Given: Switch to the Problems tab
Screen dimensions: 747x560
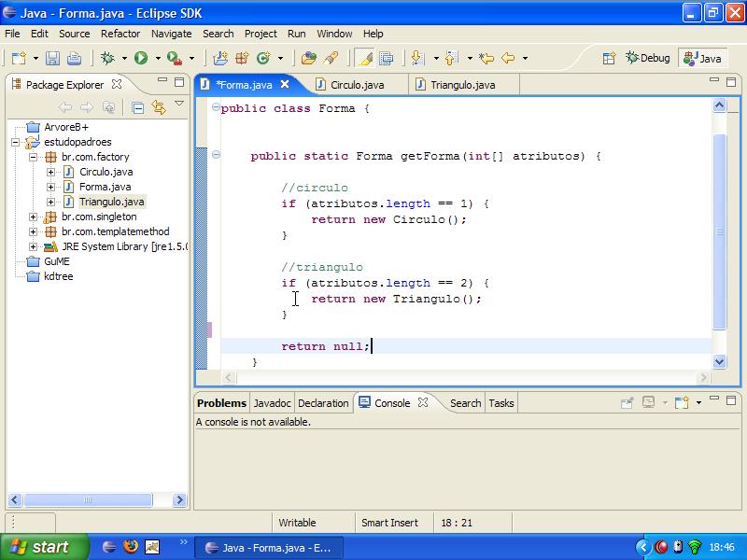Looking at the screenshot, I should [221, 403].
